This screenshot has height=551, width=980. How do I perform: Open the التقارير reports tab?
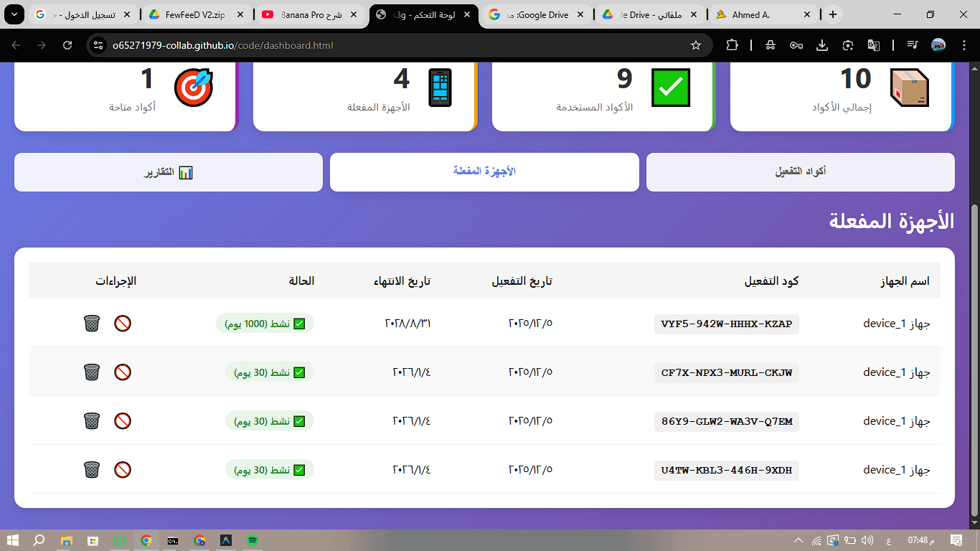point(169,172)
